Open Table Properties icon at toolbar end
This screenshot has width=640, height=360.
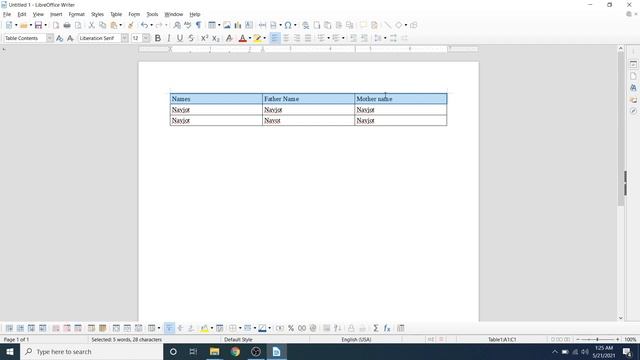click(x=400, y=328)
